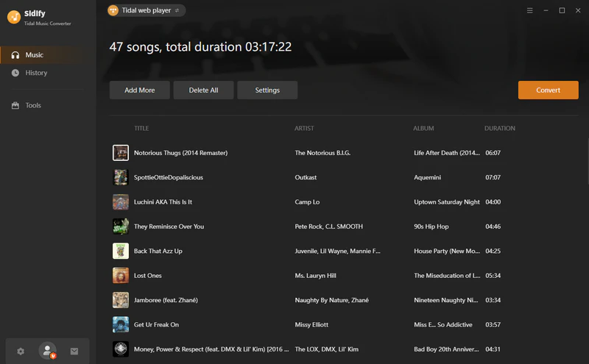Select song title They Reminisce Over You
The image size is (589, 364).
click(169, 226)
